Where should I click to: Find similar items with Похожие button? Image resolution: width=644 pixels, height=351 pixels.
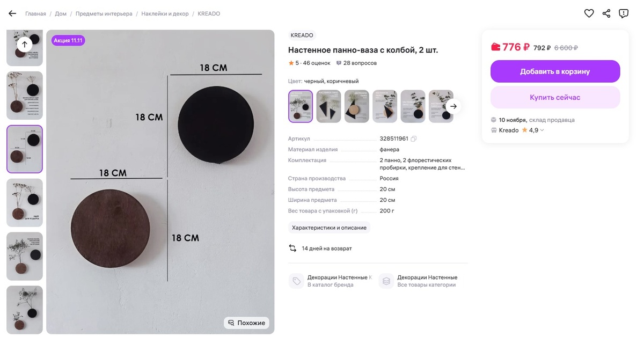(x=246, y=323)
